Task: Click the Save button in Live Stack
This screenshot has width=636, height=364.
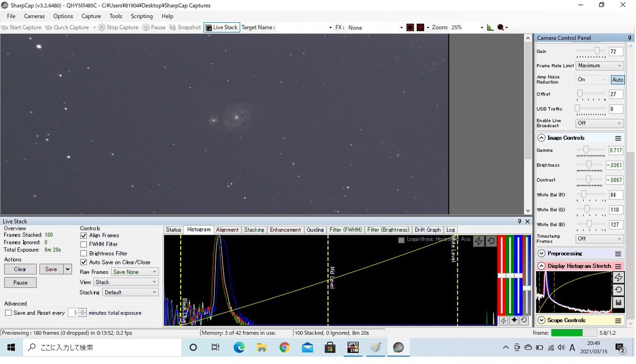Action: 51,269
